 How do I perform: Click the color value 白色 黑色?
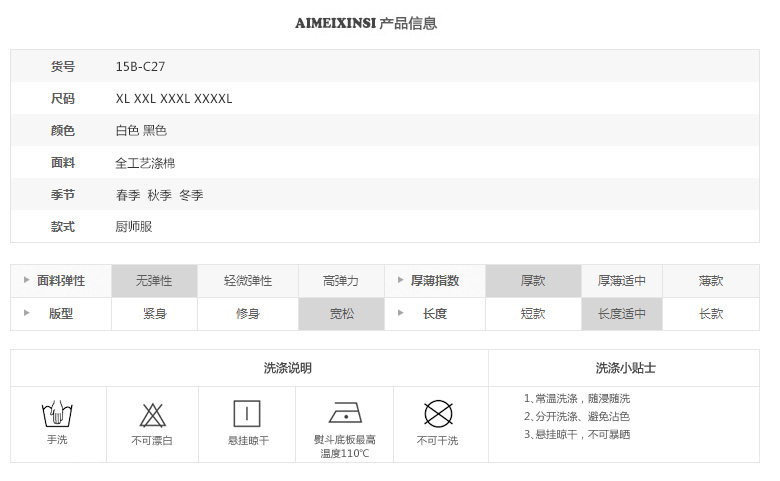(x=141, y=130)
